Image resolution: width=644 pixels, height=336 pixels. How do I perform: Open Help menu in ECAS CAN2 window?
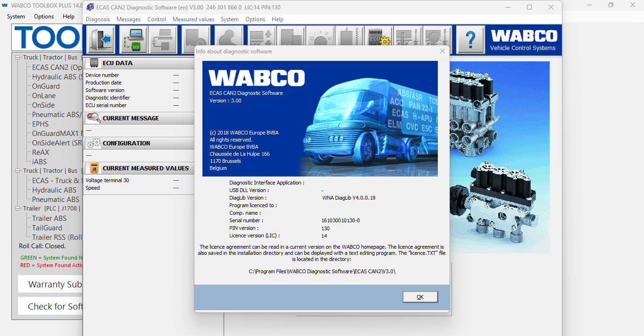click(x=278, y=19)
